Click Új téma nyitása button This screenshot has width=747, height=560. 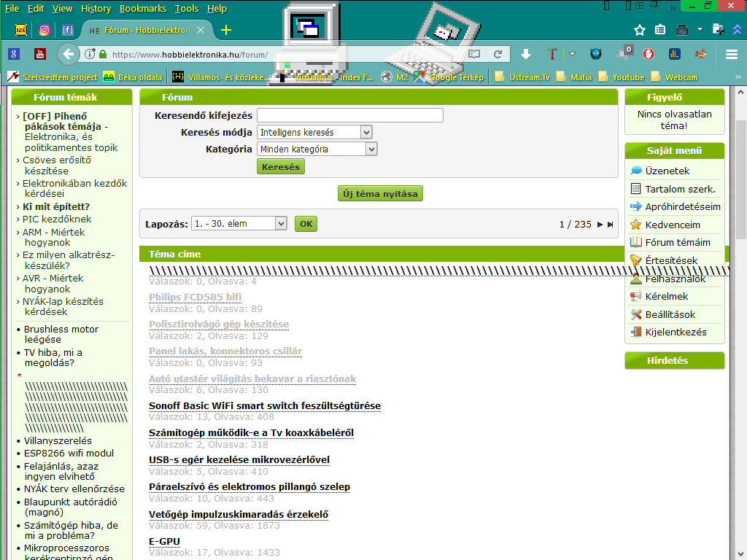pos(380,193)
